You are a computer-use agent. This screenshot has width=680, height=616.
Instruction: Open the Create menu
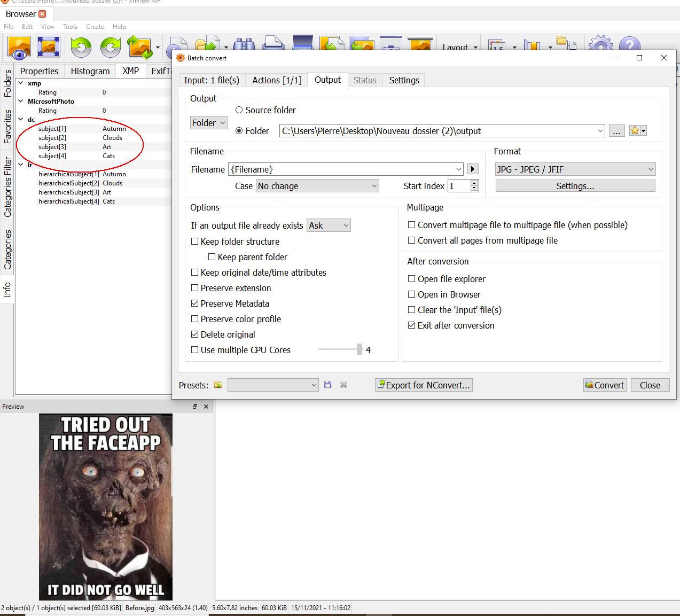pyautogui.click(x=95, y=27)
